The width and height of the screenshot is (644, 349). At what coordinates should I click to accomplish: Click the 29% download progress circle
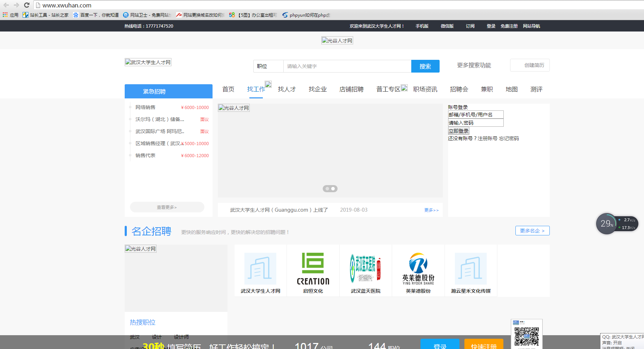[606, 224]
